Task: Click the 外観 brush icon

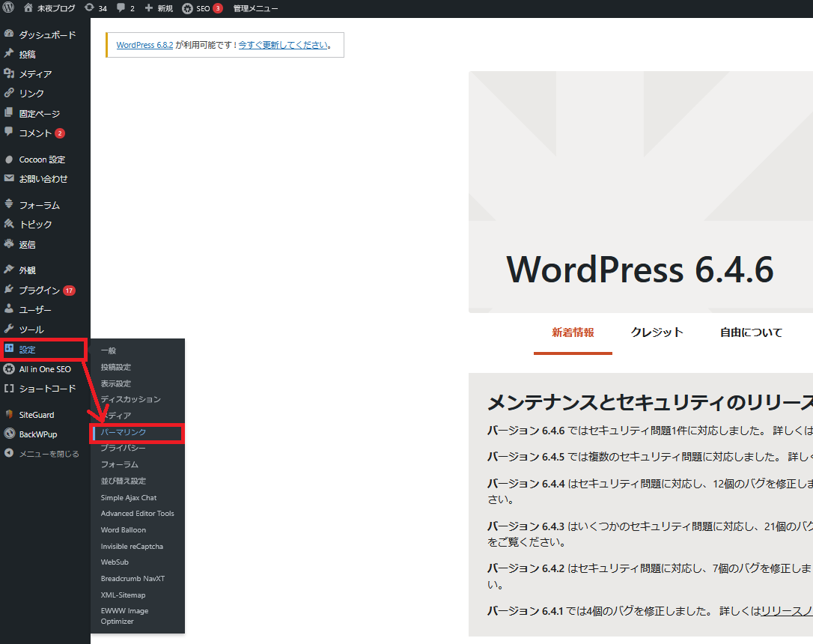Action: [9, 269]
